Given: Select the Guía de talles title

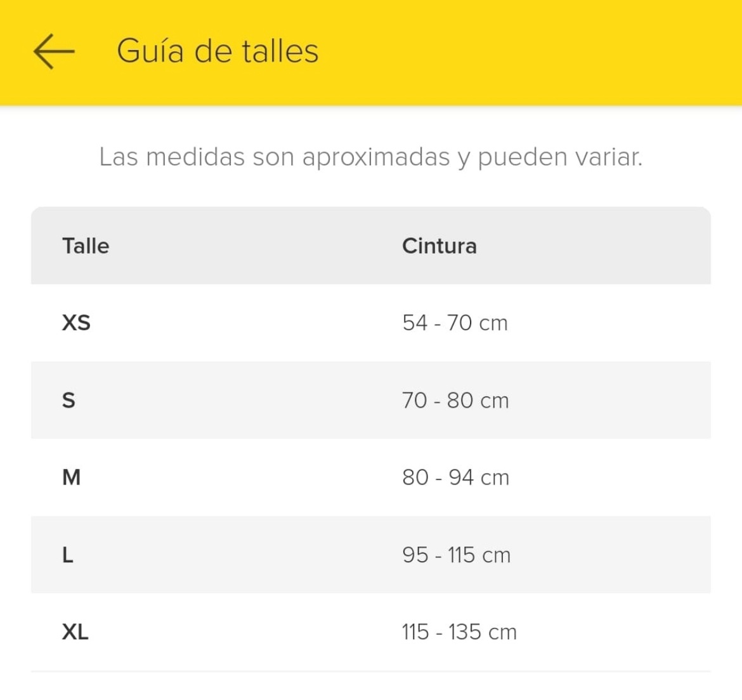Looking at the screenshot, I should 218,51.
